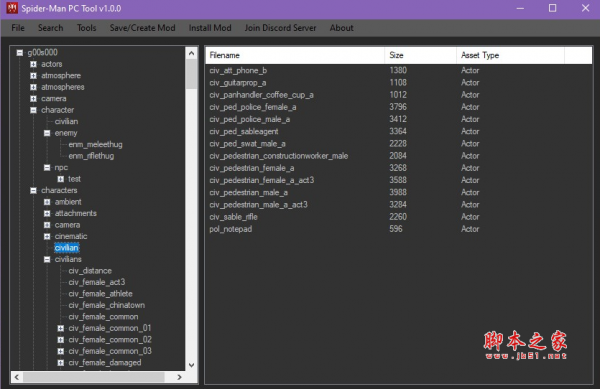Click the tree vertical scrollbar thumb

coord(192,74)
